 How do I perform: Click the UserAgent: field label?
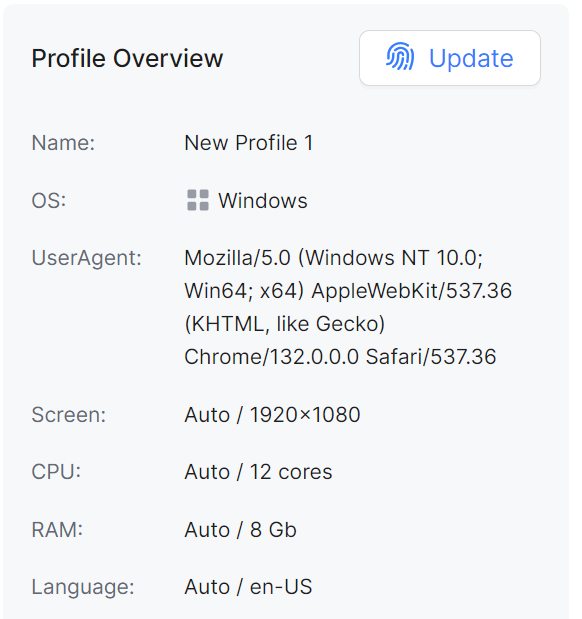pos(86,258)
